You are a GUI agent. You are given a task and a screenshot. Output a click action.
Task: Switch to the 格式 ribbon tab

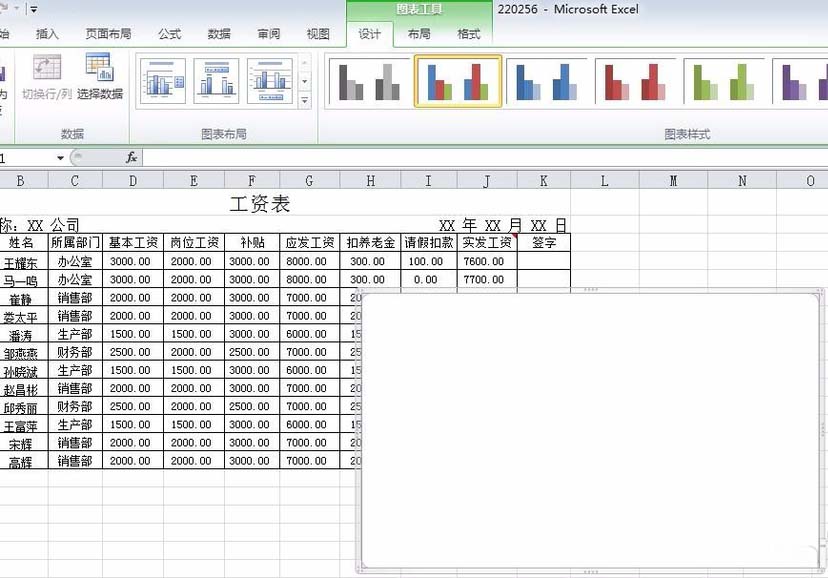point(470,33)
